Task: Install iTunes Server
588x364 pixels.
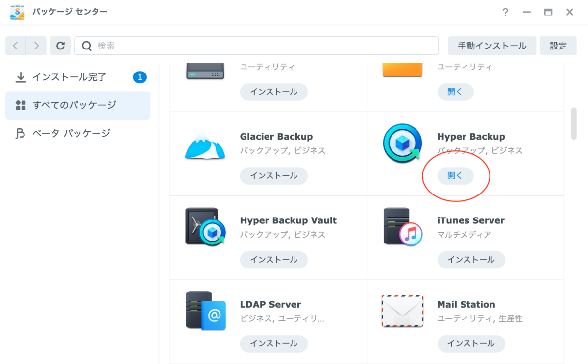Action: (x=471, y=260)
